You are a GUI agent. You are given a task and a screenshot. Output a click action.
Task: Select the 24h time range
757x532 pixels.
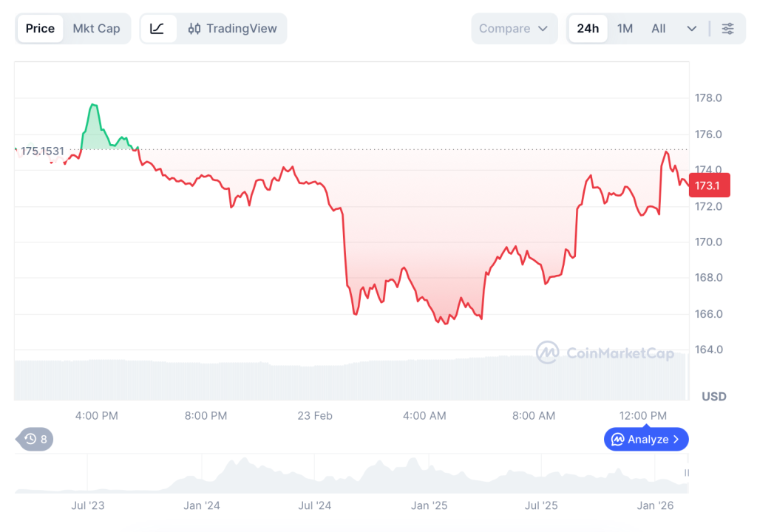[588, 29]
